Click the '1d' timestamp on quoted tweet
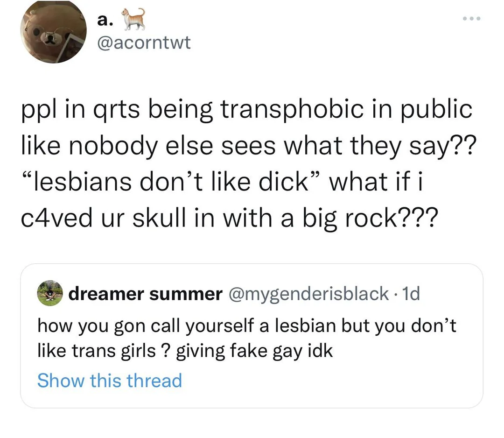The image size is (504, 438). [411, 294]
